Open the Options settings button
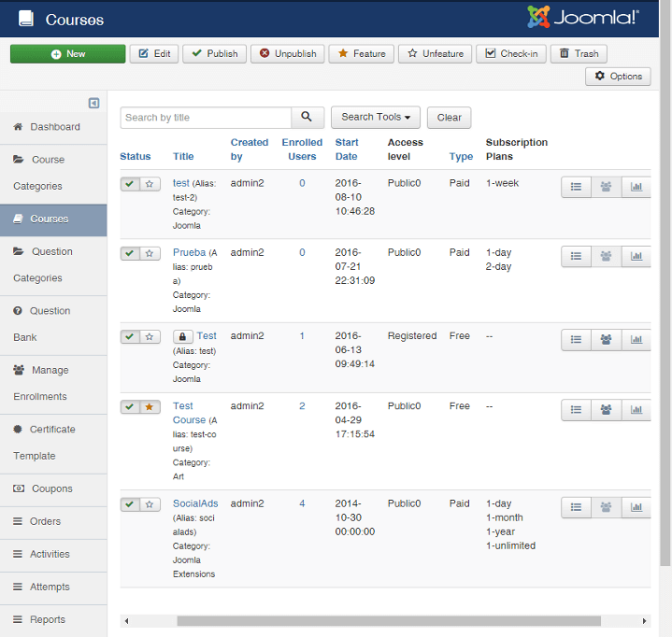 pos(618,77)
